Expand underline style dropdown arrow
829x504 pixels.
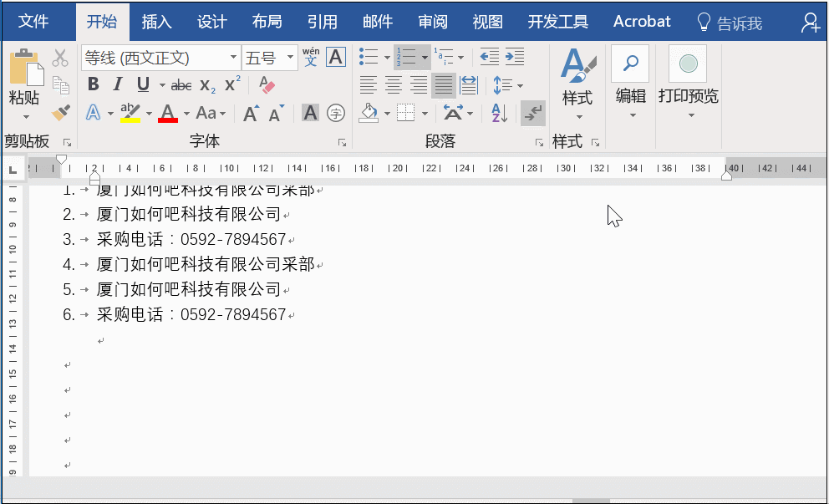(x=162, y=85)
